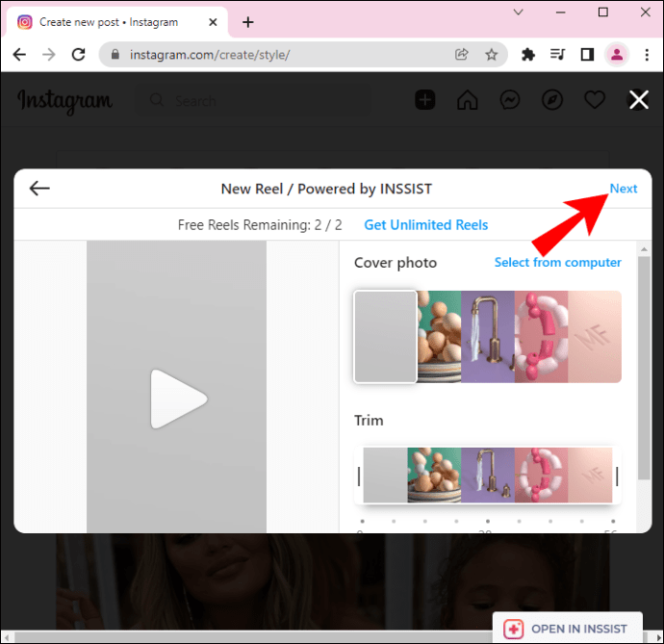Choose the eggs cover photo frame
This screenshot has height=644, width=664.
(x=439, y=336)
